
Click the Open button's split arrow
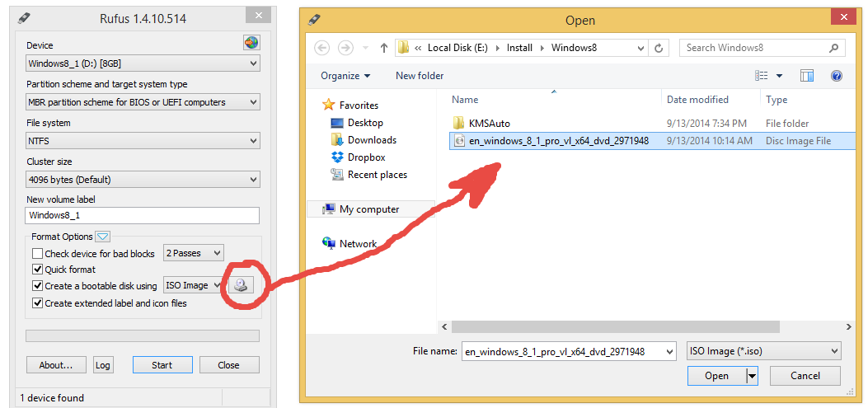(752, 376)
